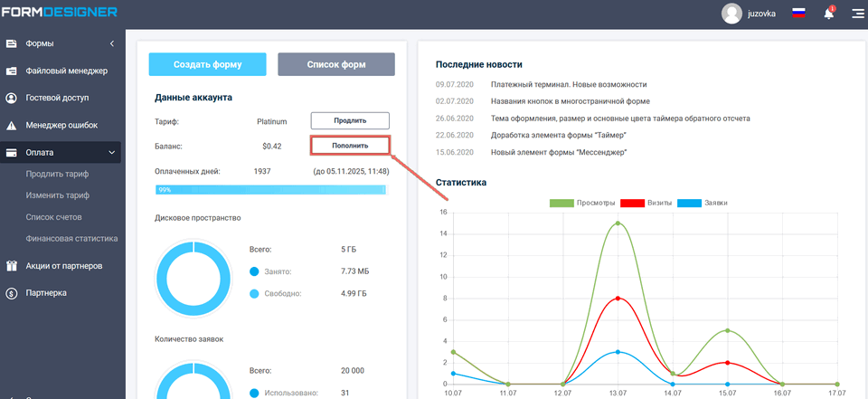Screen dimensions: 868x399
Task: Click the juzovka user avatar
Action: [731, 14]
